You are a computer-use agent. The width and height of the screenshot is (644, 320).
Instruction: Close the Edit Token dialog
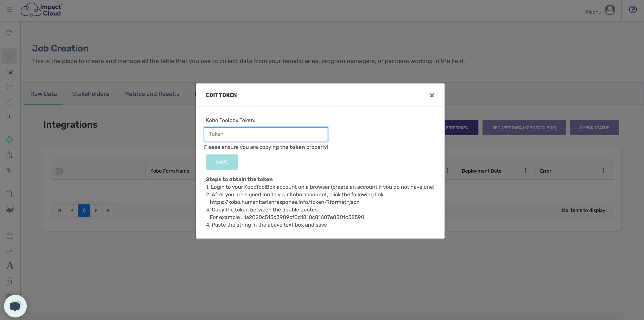[432, 95]
